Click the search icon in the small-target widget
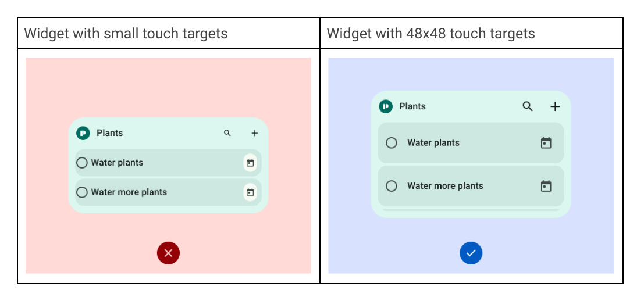Screen dimensions: 644x308 point(227,133)
